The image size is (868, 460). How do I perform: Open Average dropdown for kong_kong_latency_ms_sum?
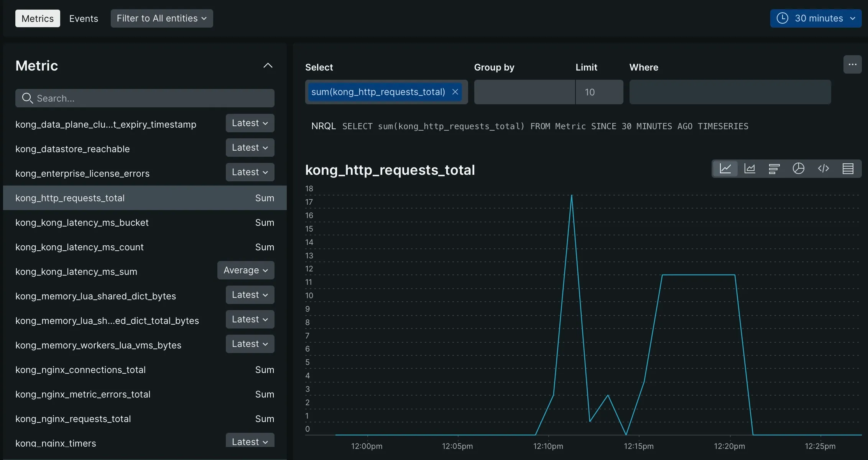tap(246, 270)
